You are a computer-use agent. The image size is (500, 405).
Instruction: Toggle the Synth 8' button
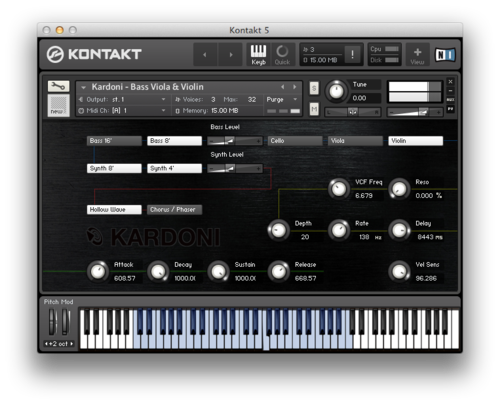[114, 168]
